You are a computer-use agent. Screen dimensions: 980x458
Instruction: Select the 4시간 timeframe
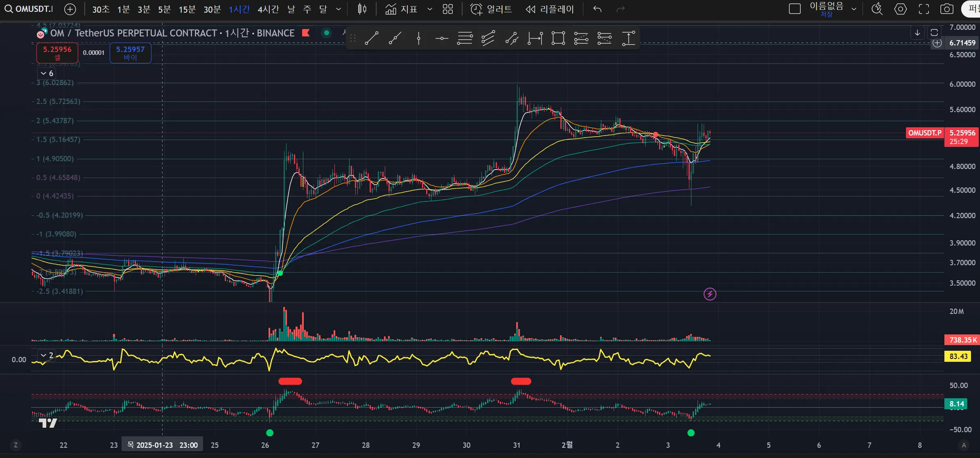click(268, 9)
